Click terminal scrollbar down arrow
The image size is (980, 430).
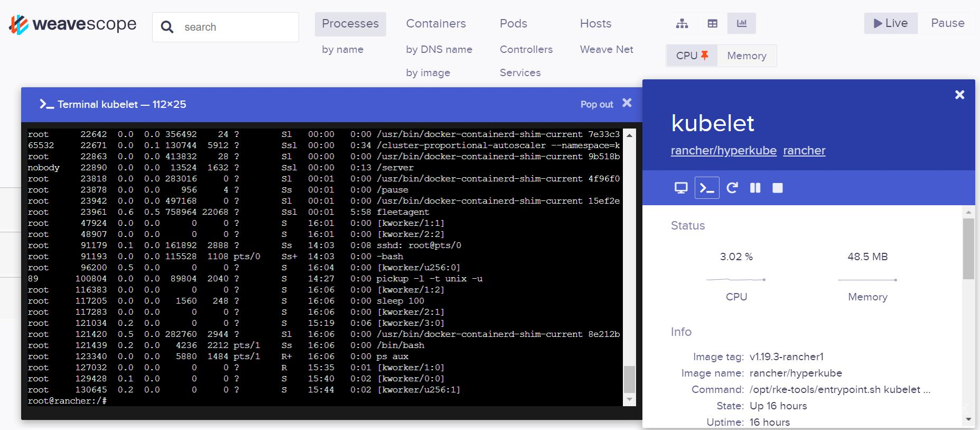point(629,399)
